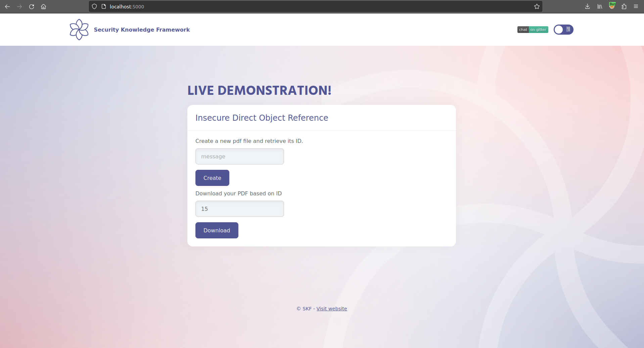Reload the current page
This screenshot has height=348, width=644.
tap(32, 6)
